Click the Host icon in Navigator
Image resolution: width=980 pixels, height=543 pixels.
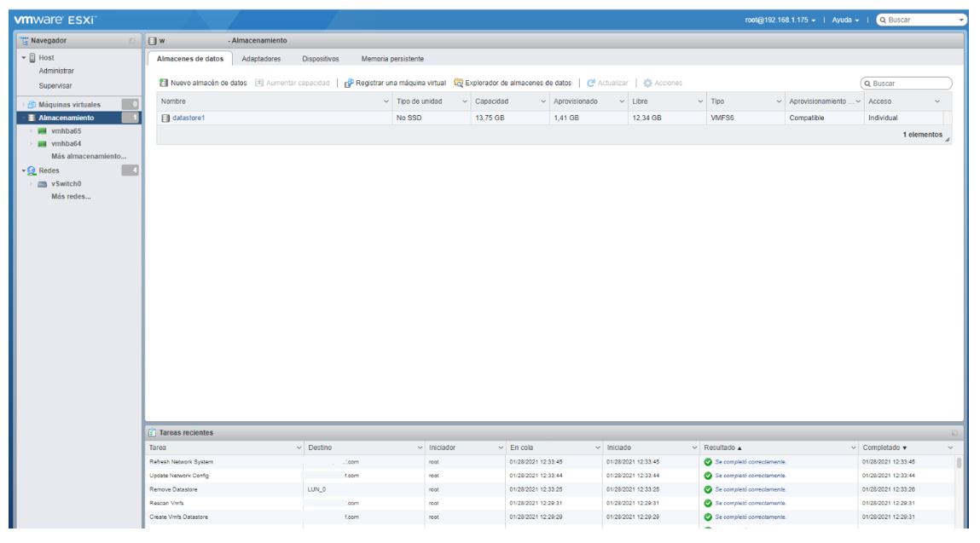pos(32,57)
